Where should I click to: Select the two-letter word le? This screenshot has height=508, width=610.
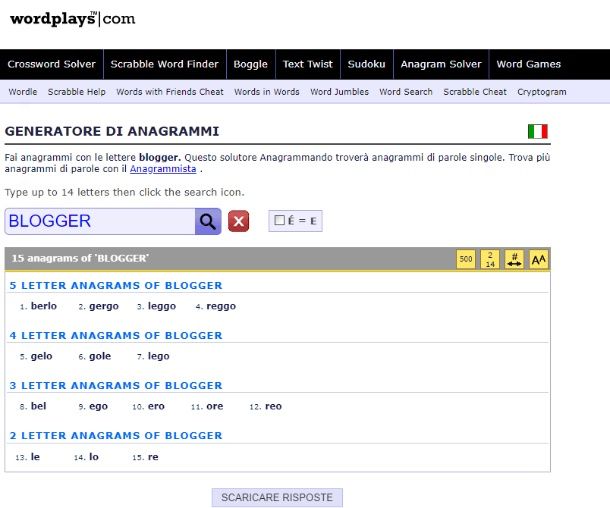coord(35,457)
